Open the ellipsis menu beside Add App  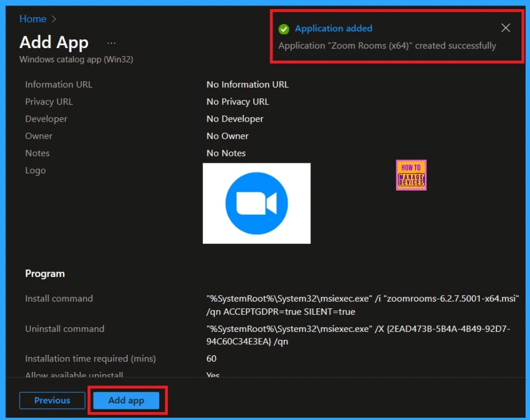pos(111,43)
